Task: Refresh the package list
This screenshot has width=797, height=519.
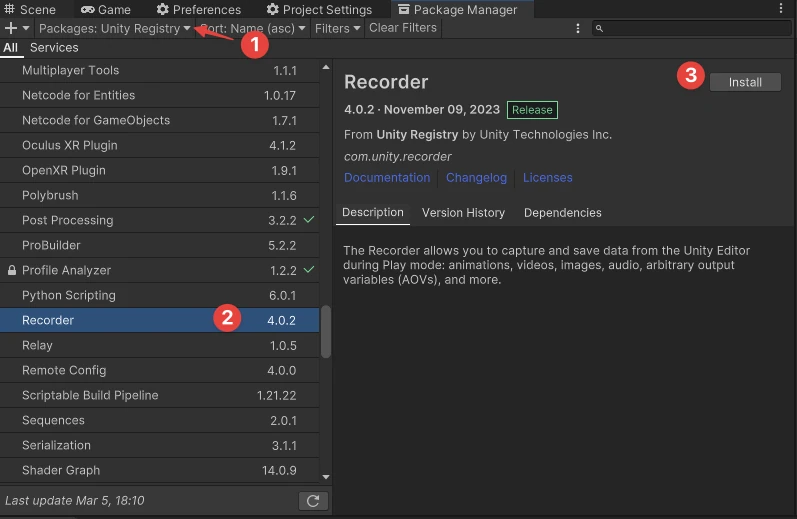Action: [313, 501]
